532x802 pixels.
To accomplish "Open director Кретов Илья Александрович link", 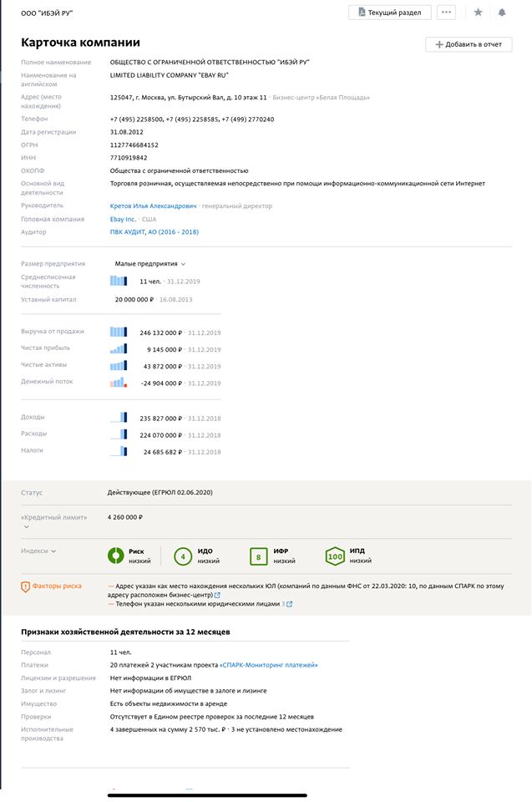I will [154, 206].
